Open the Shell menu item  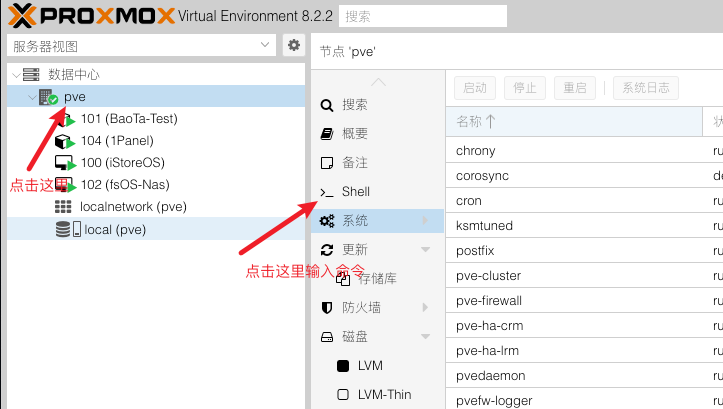(378, 192)
